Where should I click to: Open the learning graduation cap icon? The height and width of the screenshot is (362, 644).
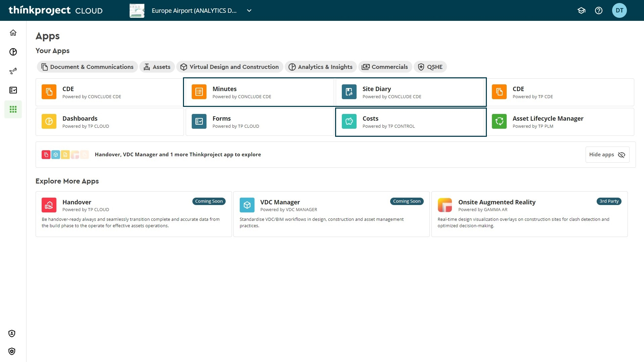coord(581,10)
